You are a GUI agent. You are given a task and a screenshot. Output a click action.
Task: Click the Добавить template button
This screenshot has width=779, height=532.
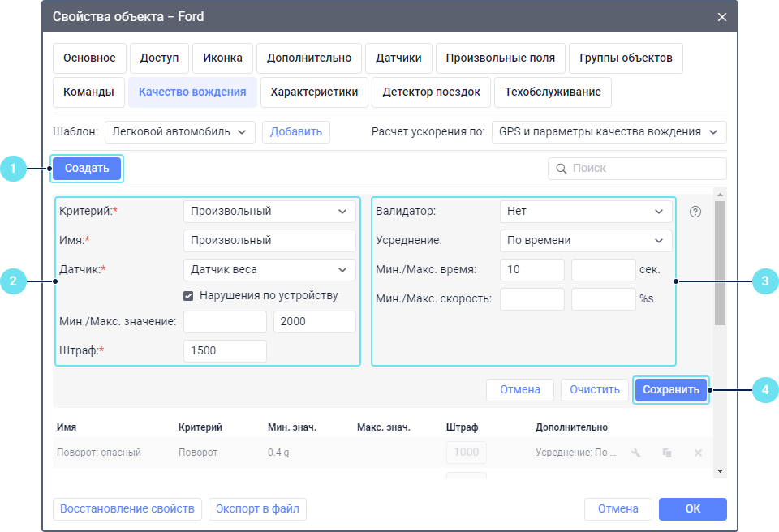[296, 132]
